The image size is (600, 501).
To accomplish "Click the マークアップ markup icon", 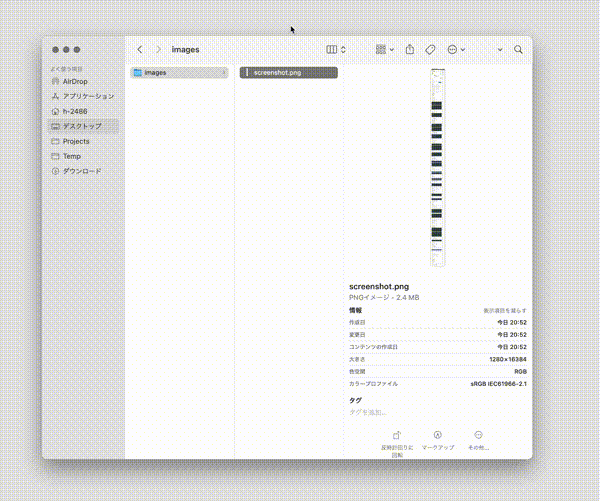I will point(438,435).
